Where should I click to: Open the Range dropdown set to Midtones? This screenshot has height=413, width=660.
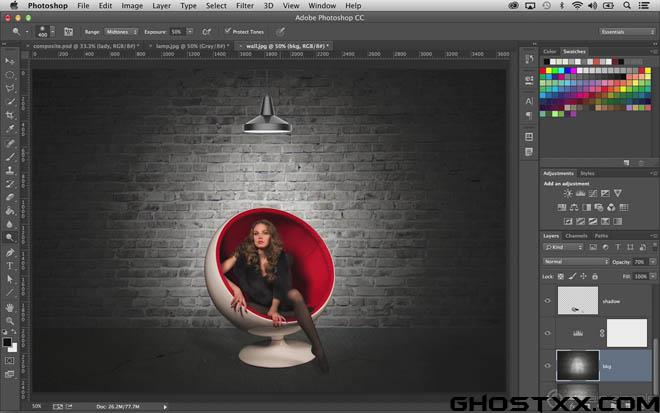[x=121, y=32]
